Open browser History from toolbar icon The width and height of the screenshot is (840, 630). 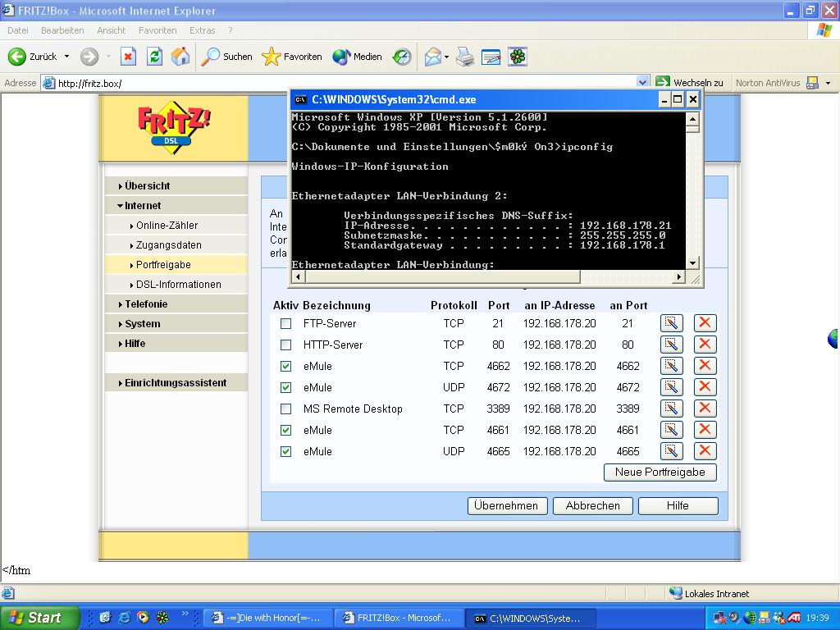[402, 57]
